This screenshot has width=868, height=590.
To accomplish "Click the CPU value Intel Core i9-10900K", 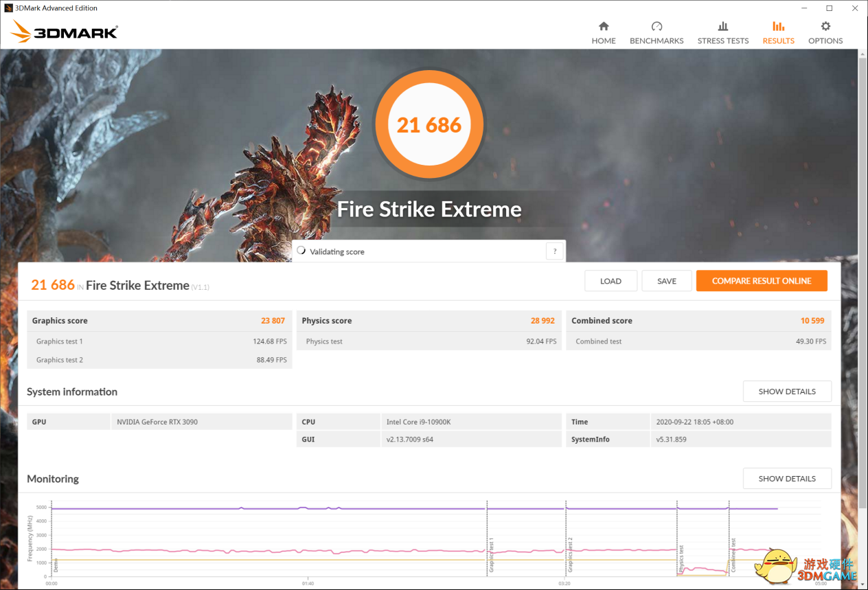I will [420, 422].
